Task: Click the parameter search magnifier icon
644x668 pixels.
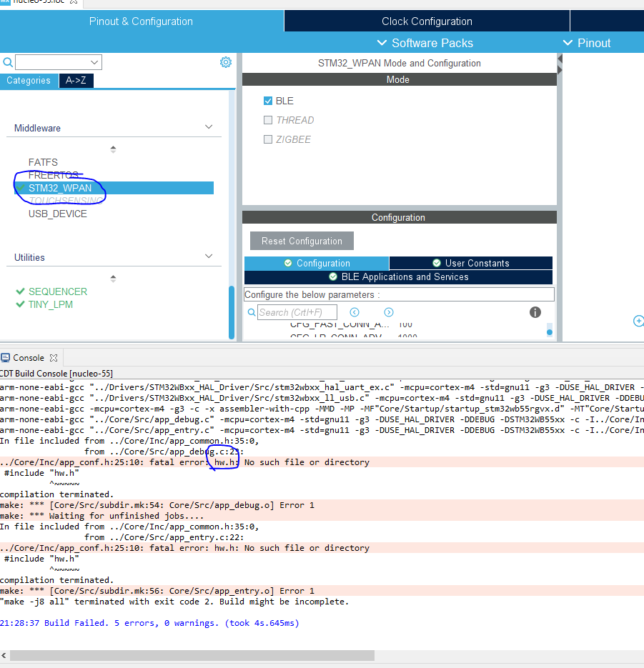Action: click(x=252, y=312)
